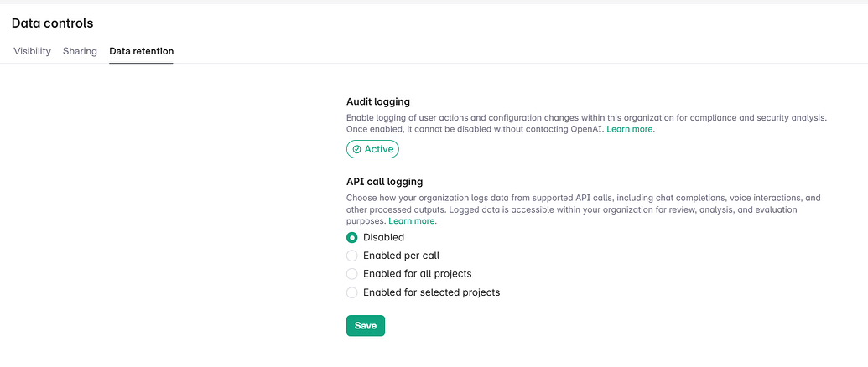Image resolution: width=868 pixels, height=367 pixels.
Task: Click the API call logging section heading
Action: click(385, 181)
